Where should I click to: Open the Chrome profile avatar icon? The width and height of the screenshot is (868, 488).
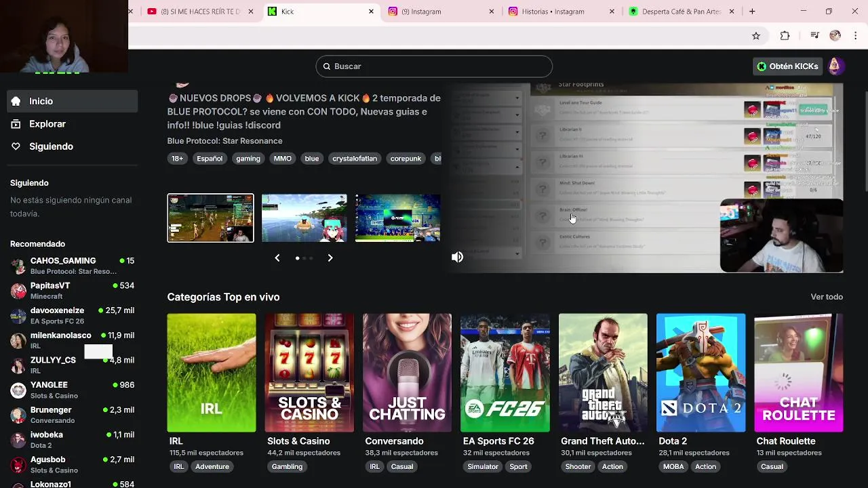pos(835,36)
